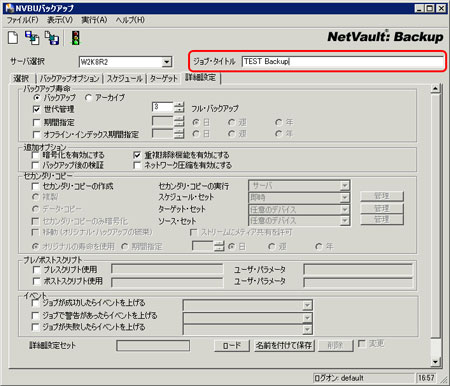The height and width of the screenshot is (386, 450).
Task: Click the 16:57 time in status bar
Action: click(x=426, y=378)
